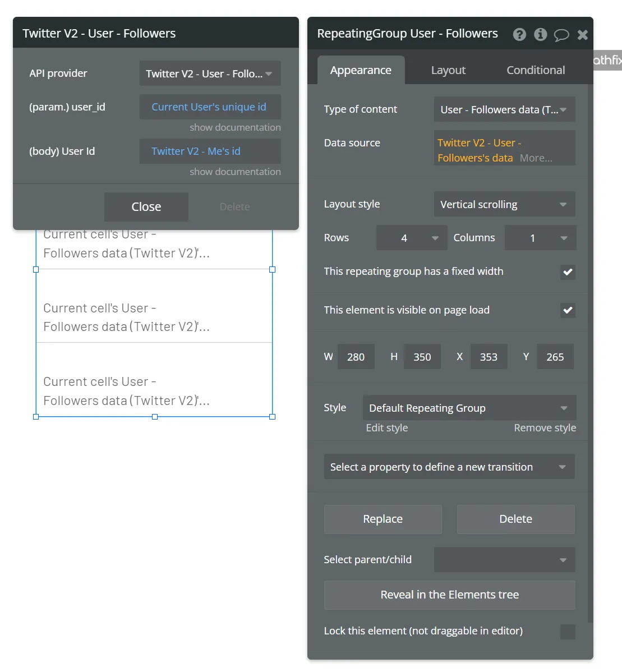Expand the Style dropdown
This screenshot has width=622, height=672.
click(469, 408)
